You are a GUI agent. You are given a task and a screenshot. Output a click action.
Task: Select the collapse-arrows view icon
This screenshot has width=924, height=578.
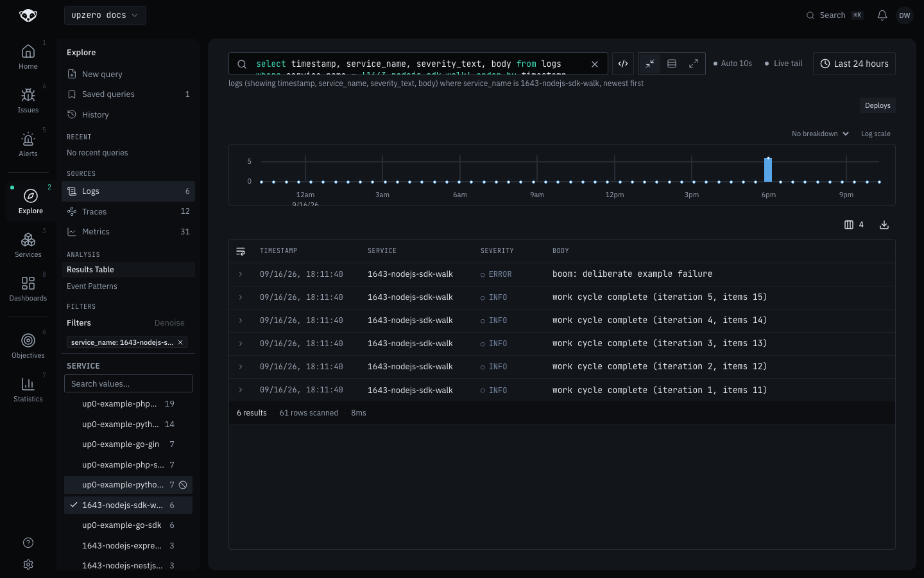click(650, 64)
